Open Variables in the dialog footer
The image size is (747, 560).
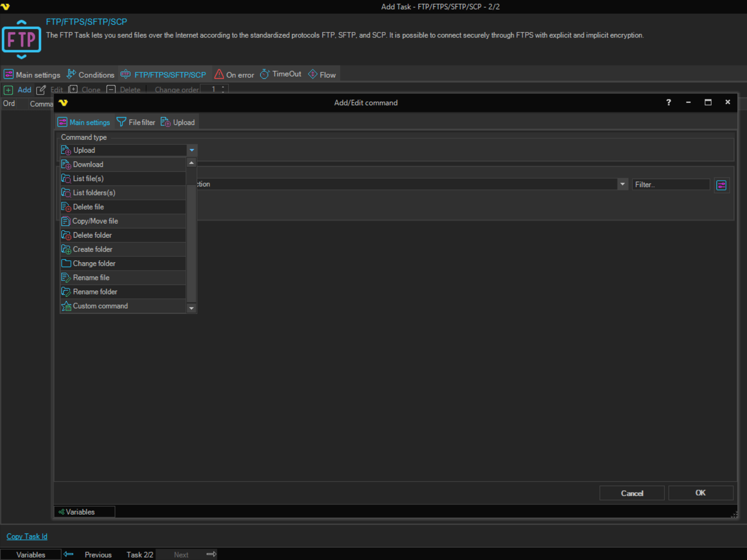[x=84, y=512]
